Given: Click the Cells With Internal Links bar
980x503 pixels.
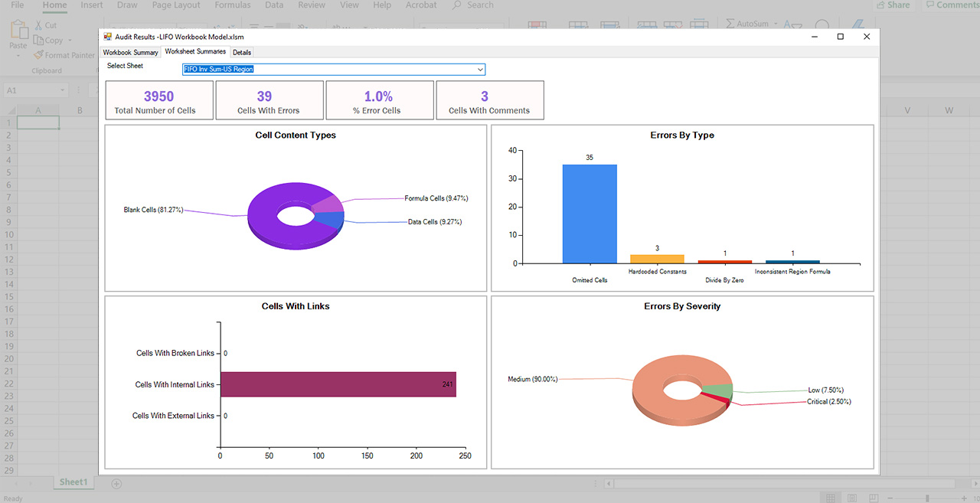Looking at the screenshot, I should pos(338,384).
